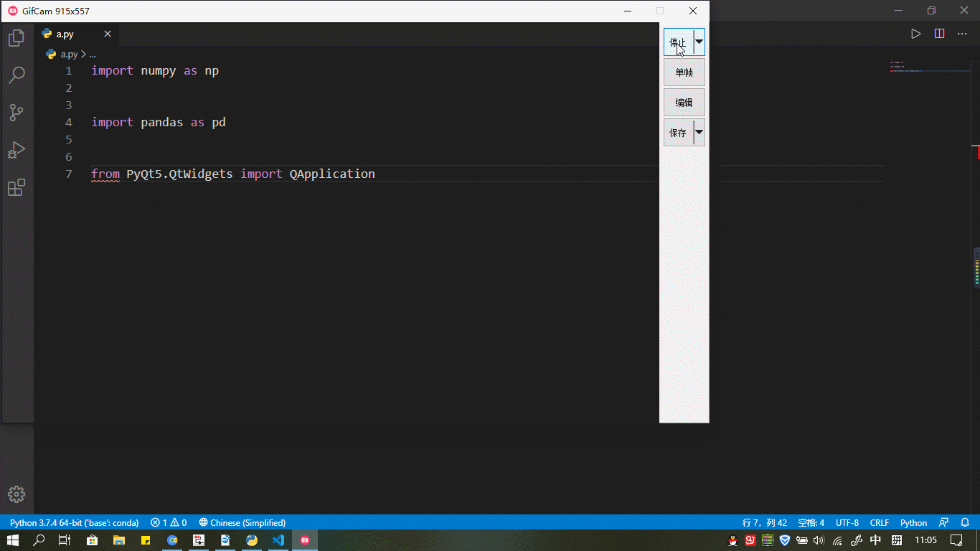The image size is (980, 551).
Task: Change the CRLF end-of-line sequence
Action: (x=880, y=522)
